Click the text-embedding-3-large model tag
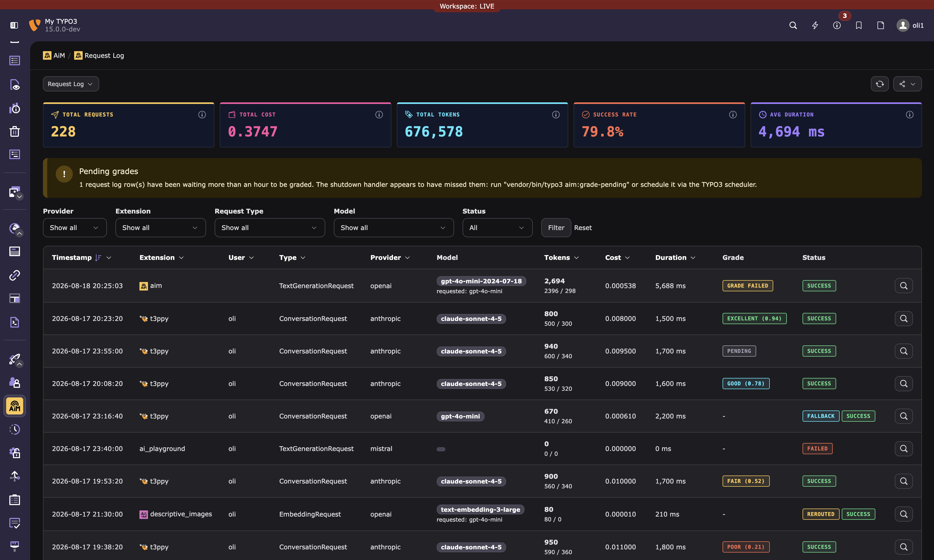 point(480,509)
